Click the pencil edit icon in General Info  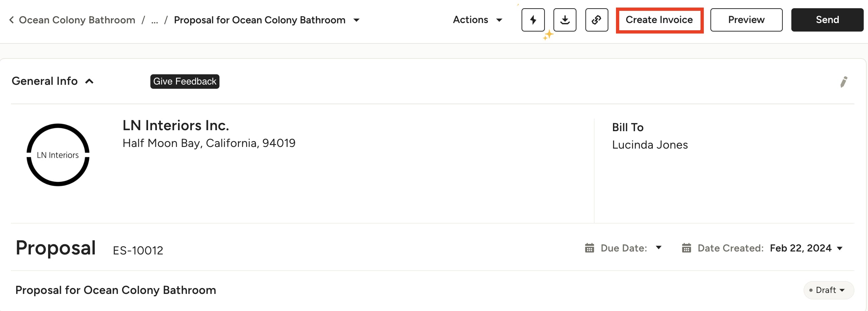pyautogui.click(x=843, y=82)
